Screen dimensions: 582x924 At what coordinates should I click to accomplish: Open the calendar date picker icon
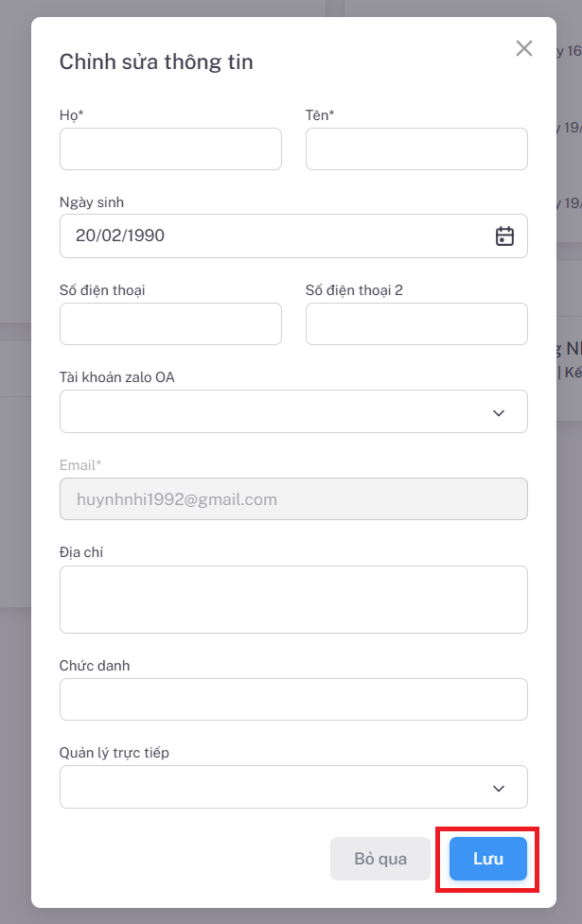pyautogui.click(x=504, y=236)
